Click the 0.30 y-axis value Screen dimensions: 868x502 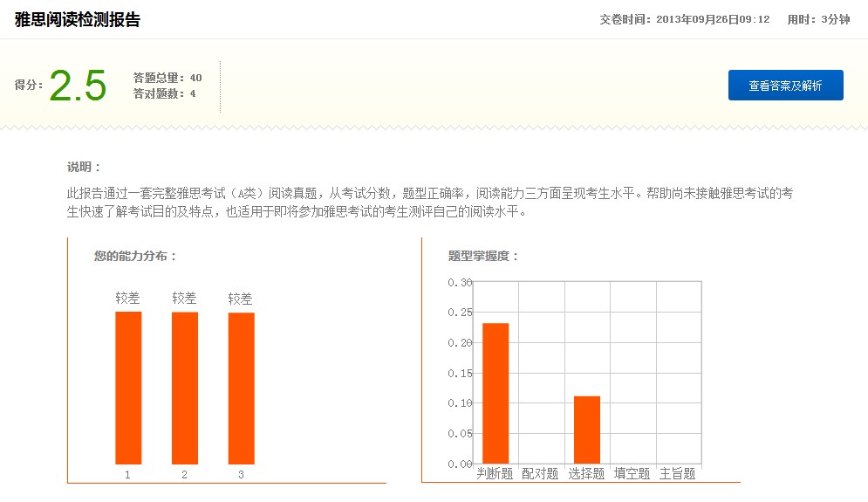click(x=460, y=282)
